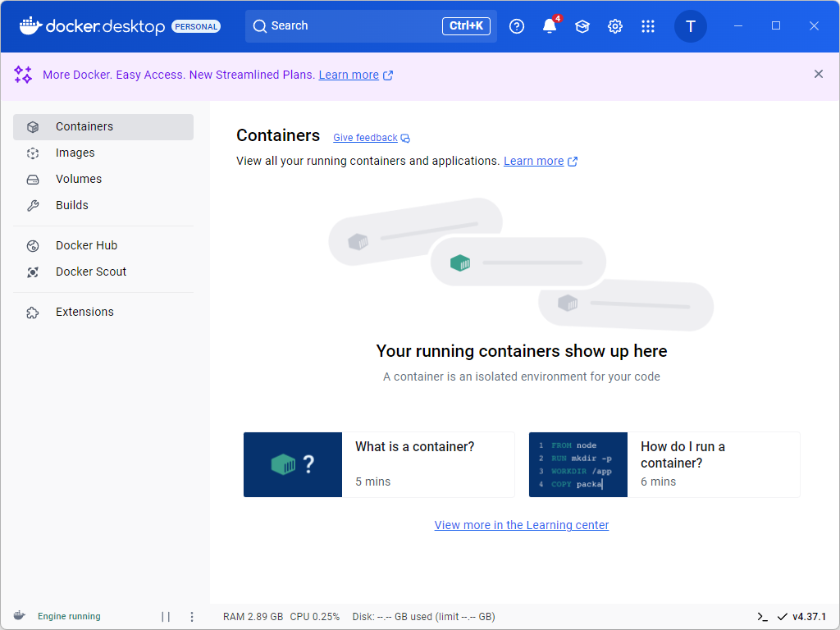The height and width of the screenshot is (630, 840).
Task: Open the three-dot menu in the status bar
Action: 191,616
